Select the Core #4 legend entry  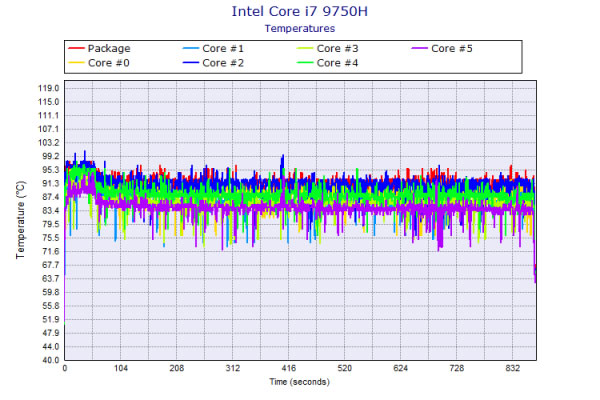point(328,63)
